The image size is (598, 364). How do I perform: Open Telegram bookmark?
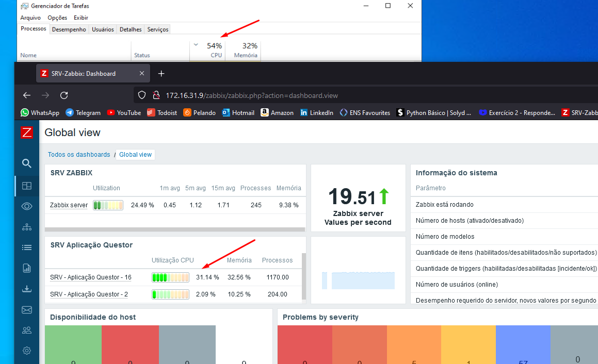[83, 113]
